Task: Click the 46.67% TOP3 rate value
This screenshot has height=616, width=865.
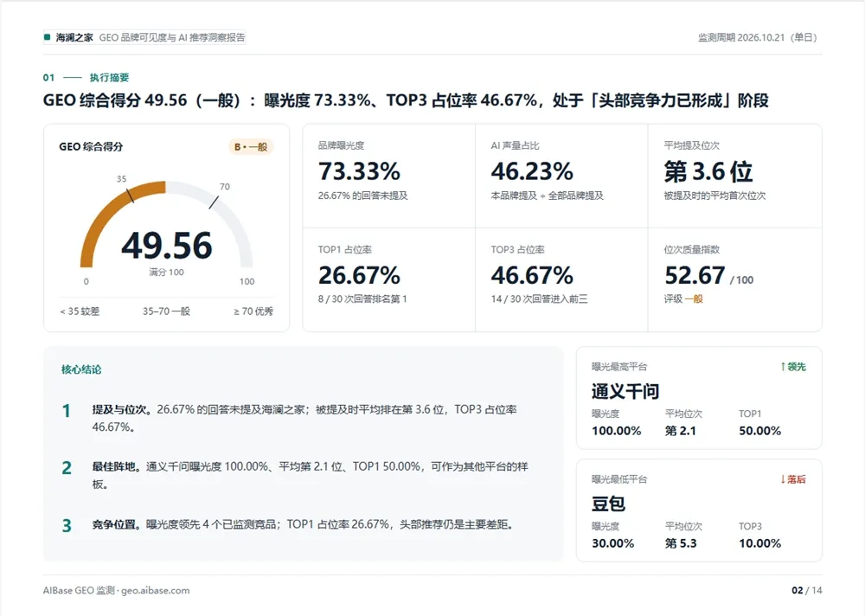Action: [x=532, y=275]
